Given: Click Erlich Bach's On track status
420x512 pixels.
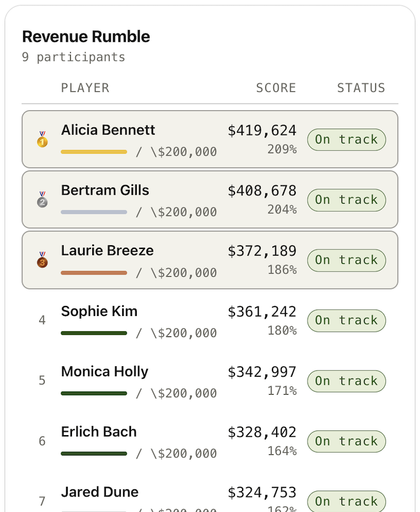Looking at the screenshot, I should [x=346, y=441].
